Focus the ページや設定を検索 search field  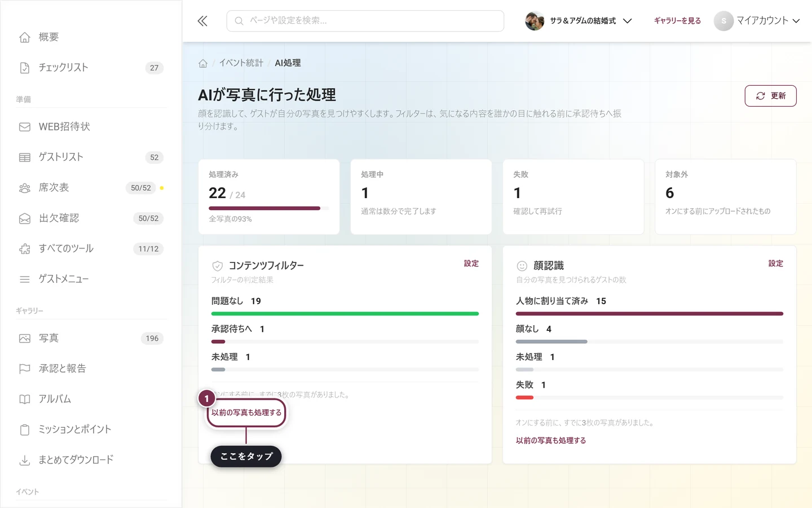point(365,21)
